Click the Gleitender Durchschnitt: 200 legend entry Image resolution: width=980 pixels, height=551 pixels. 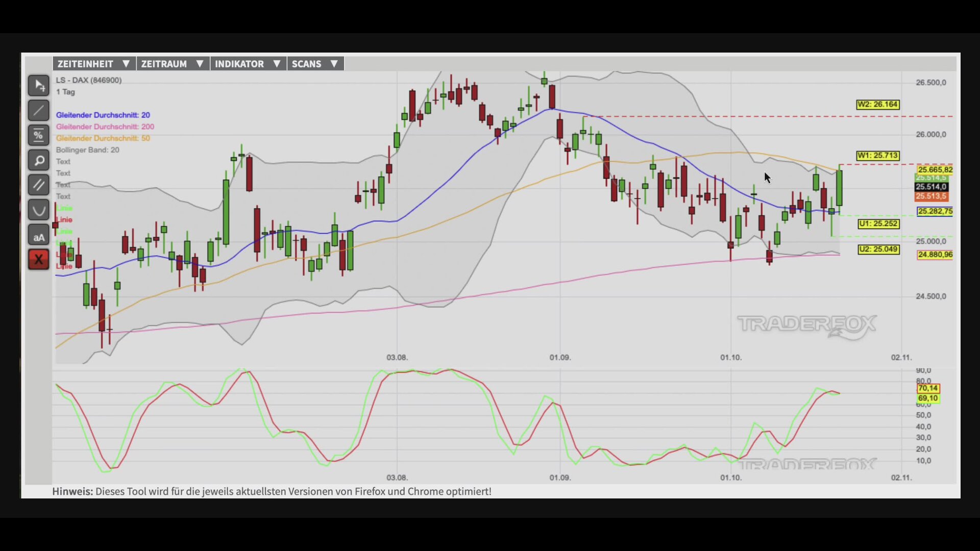click(105, 127)
